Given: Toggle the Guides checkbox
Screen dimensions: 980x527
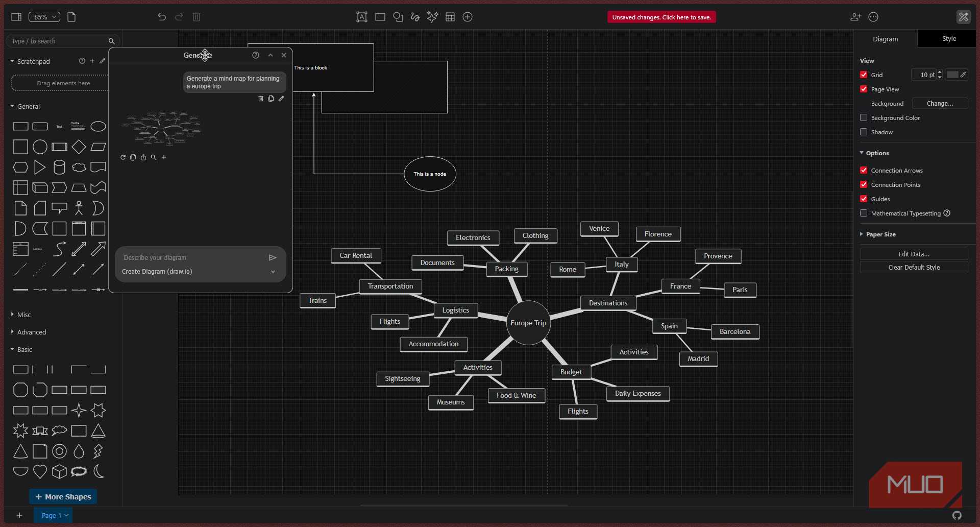Looking at the screenshot, I should coord(864,199).
